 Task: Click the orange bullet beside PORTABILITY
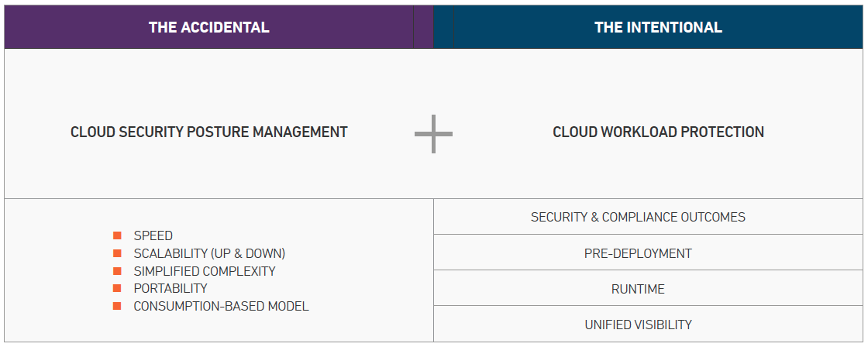[x=117, y=288]
